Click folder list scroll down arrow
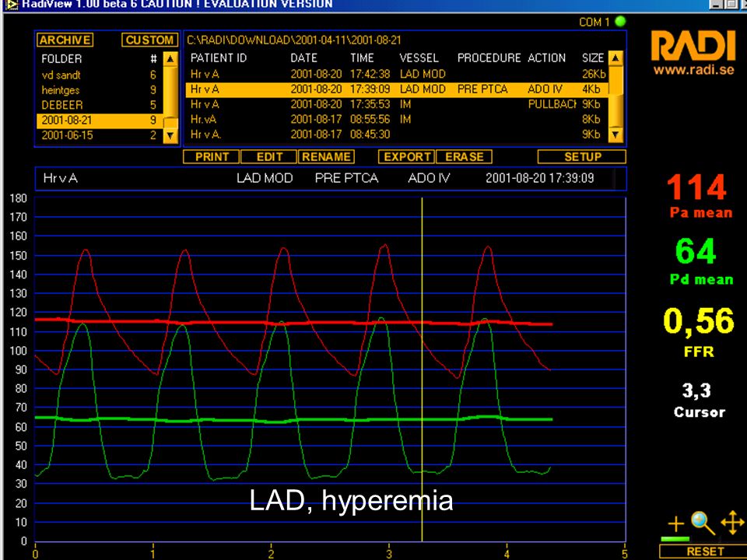747x560 pixels. point(170,135)
